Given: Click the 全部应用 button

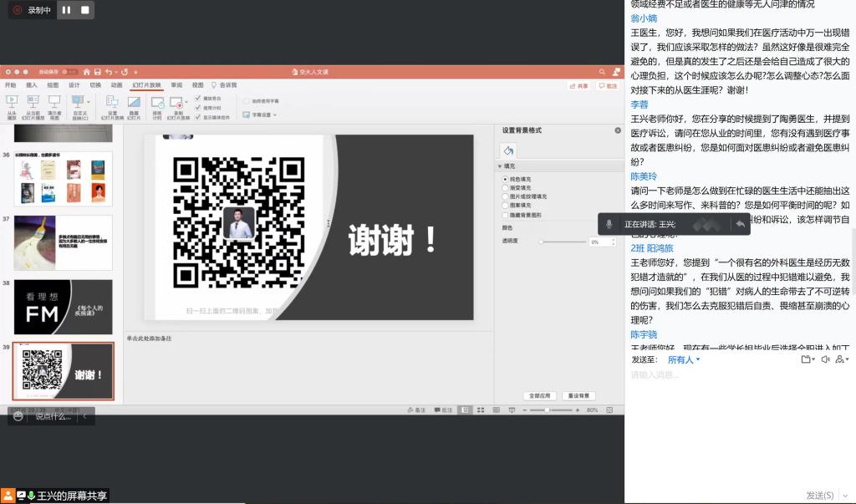Looking at the screenshot, I should point(539,395).
